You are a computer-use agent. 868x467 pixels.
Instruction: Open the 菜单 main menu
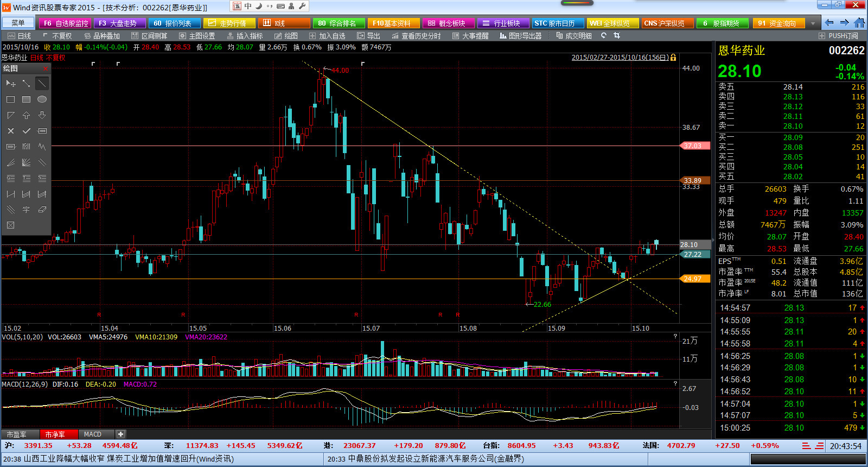coord(18,23)
